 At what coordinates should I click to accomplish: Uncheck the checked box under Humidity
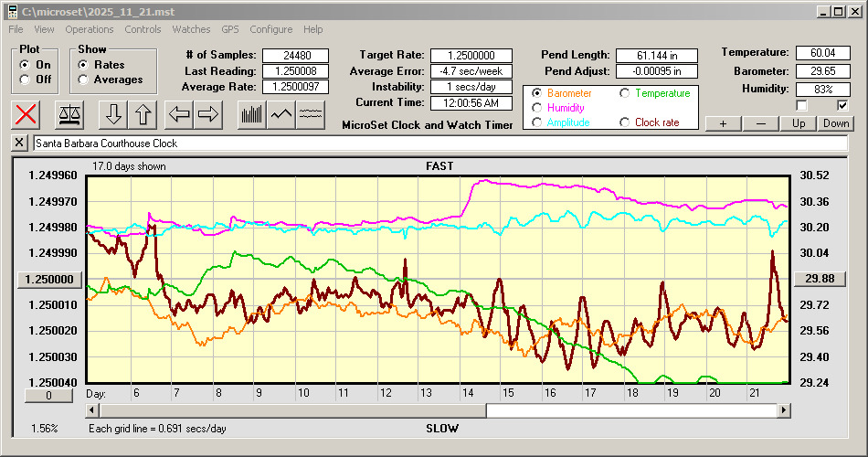[842, 106]
